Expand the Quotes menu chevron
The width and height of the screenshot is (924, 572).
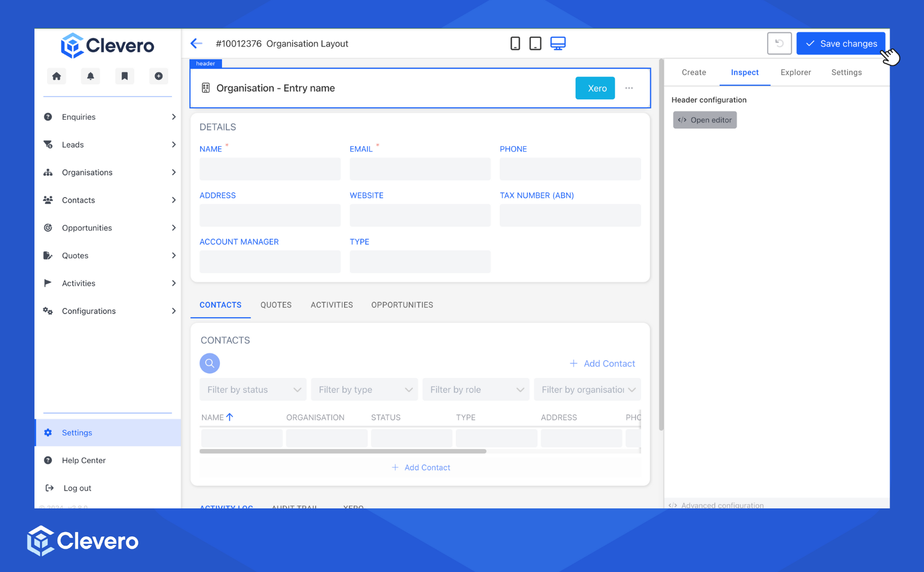click(173, 256)
